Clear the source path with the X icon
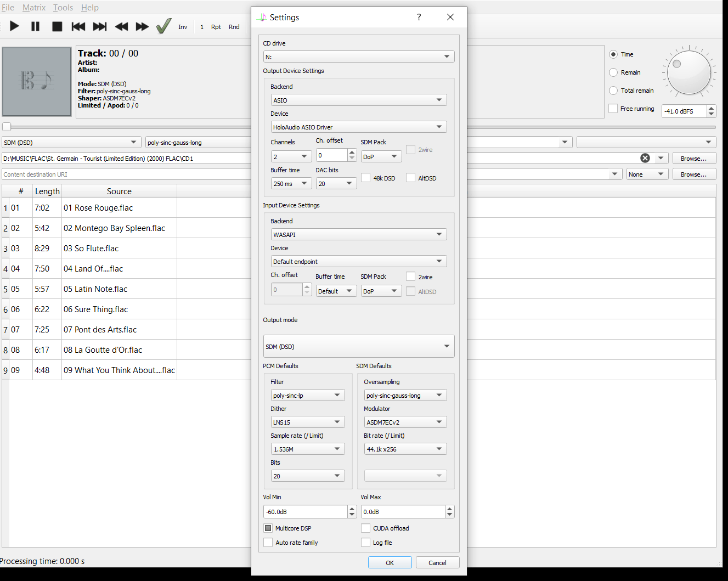 coord(645,158)
